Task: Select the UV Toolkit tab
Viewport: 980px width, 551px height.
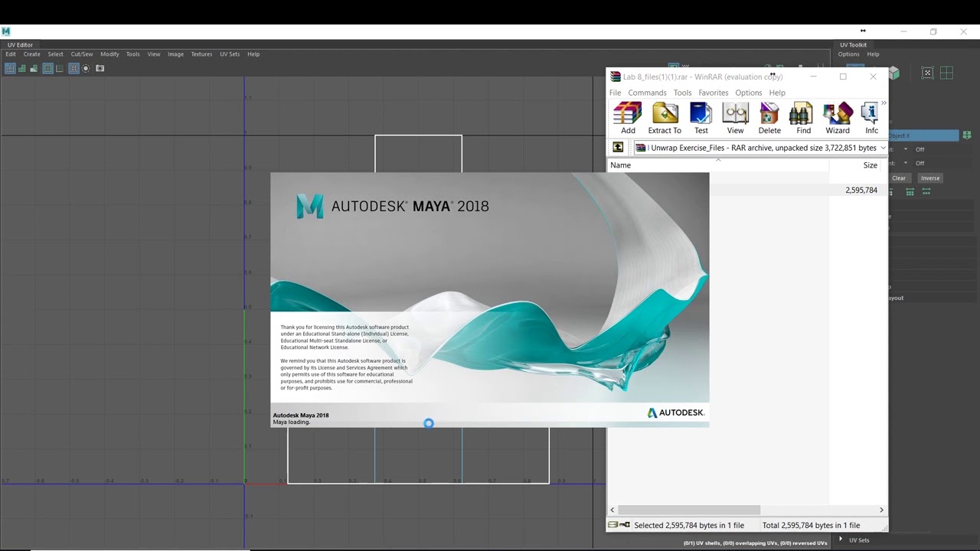Action: coord(853,45)
